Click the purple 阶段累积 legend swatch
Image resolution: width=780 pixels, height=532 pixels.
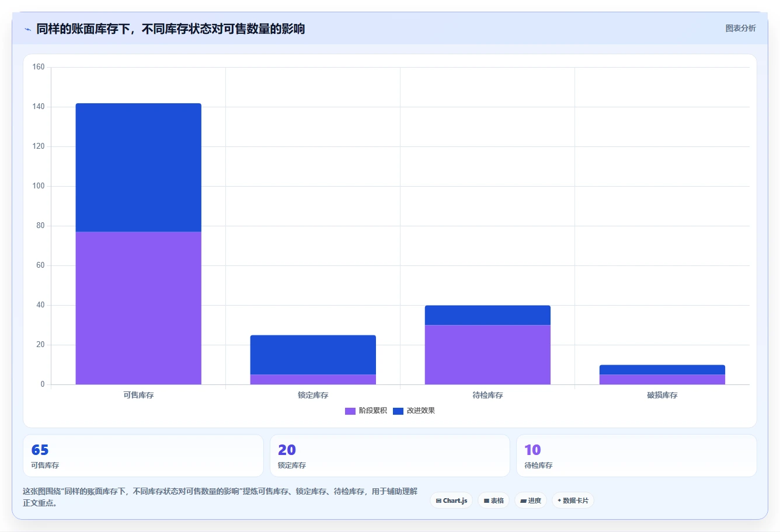[350, 411]
